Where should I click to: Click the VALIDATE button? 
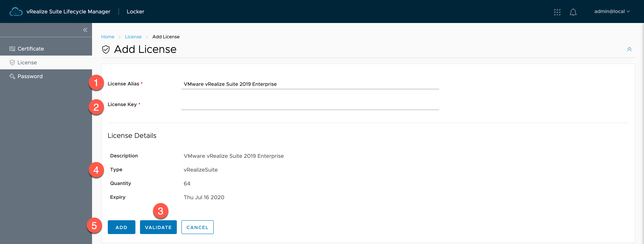pos(158,227)
